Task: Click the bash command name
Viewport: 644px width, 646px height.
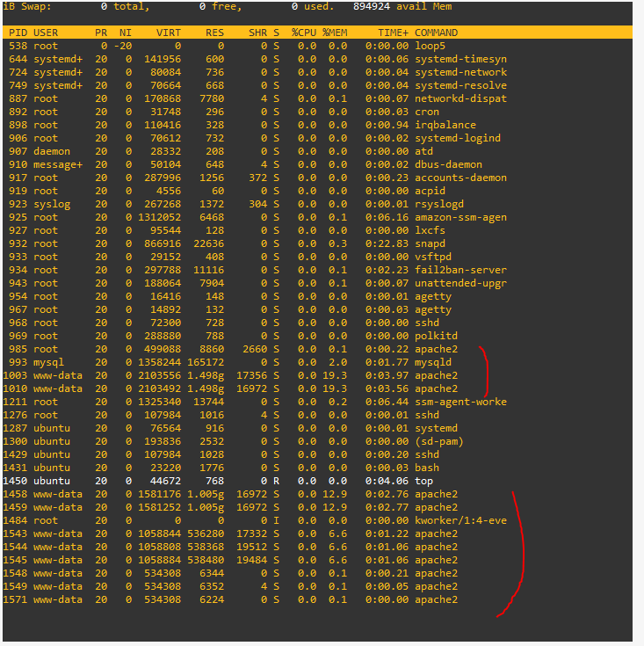Action: click(x=427, y=468)
